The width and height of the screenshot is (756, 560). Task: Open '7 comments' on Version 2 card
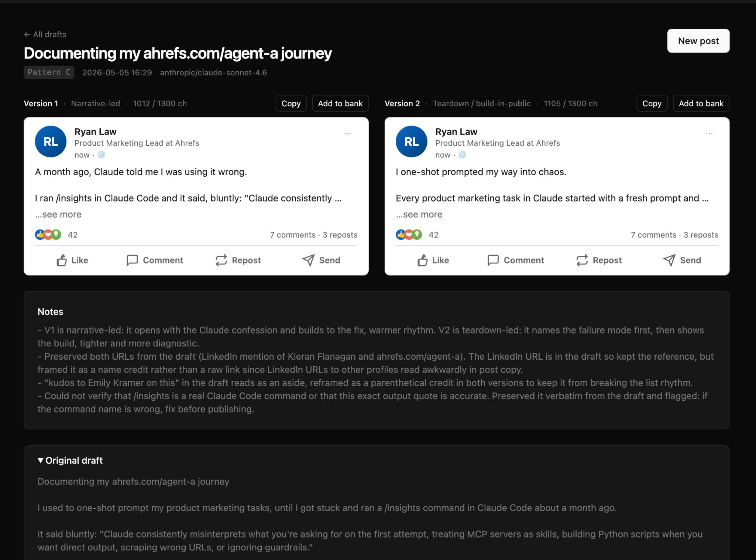pyautogui.click(x=653, y=235)
